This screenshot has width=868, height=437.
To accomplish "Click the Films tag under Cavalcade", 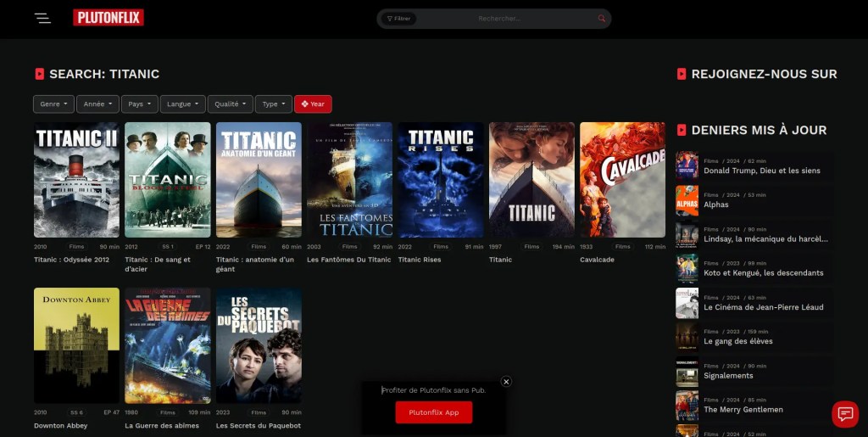I will 623,247.
